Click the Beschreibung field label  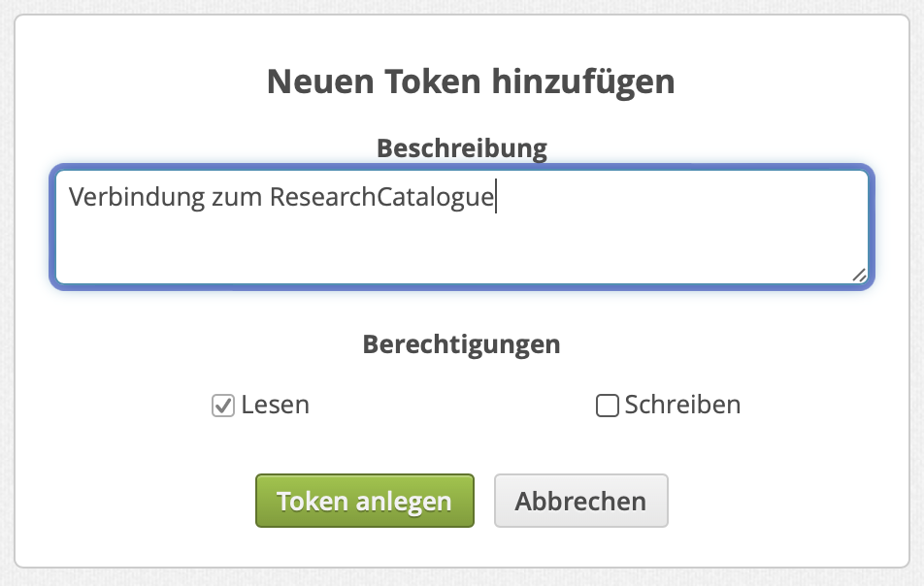462,148
